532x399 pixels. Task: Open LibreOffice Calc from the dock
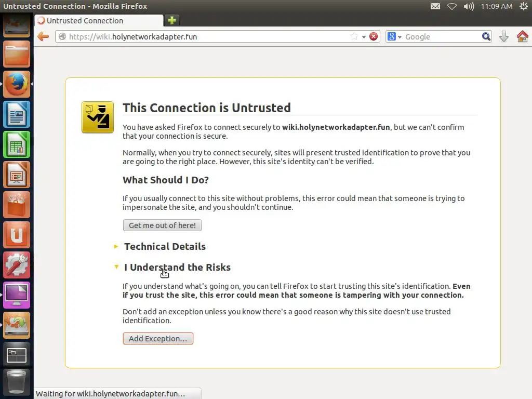click(17, 144)
